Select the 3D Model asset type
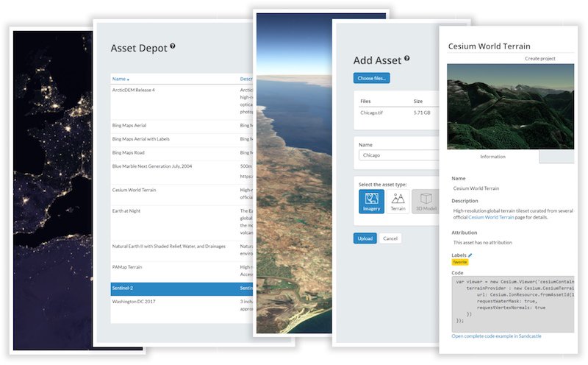Screen dimensions: 588x365 426,202
